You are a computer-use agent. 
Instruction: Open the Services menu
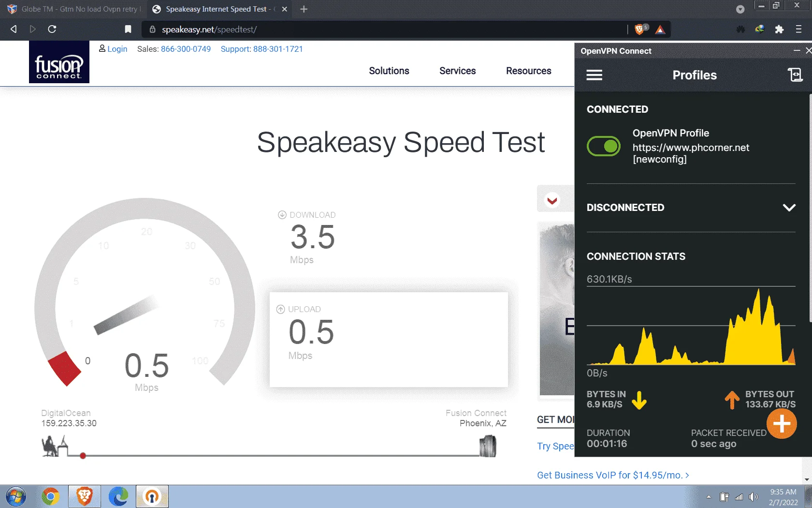click(458, 71)
